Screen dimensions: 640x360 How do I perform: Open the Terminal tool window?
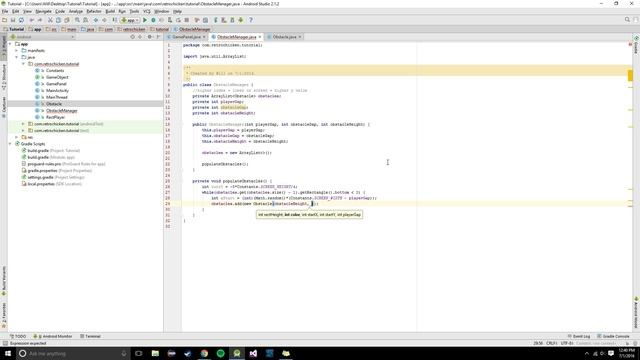point(90,336)
